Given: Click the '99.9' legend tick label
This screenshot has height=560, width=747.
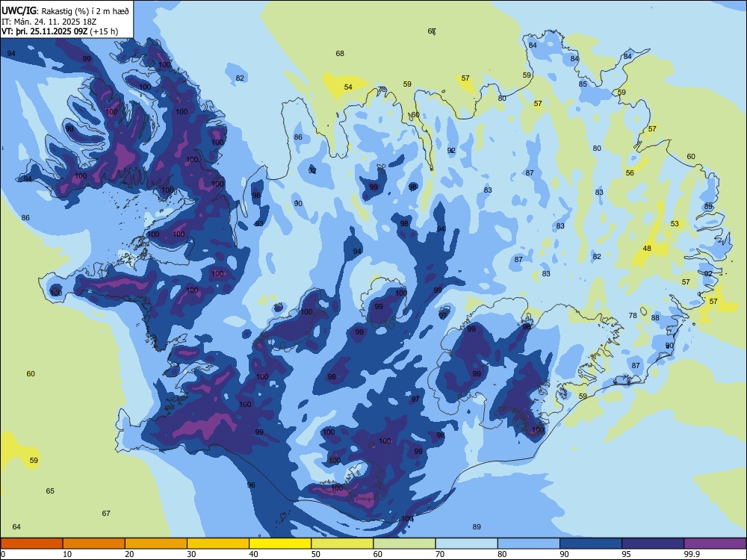Looking at the screenshot, I should [x=691, y=554].
